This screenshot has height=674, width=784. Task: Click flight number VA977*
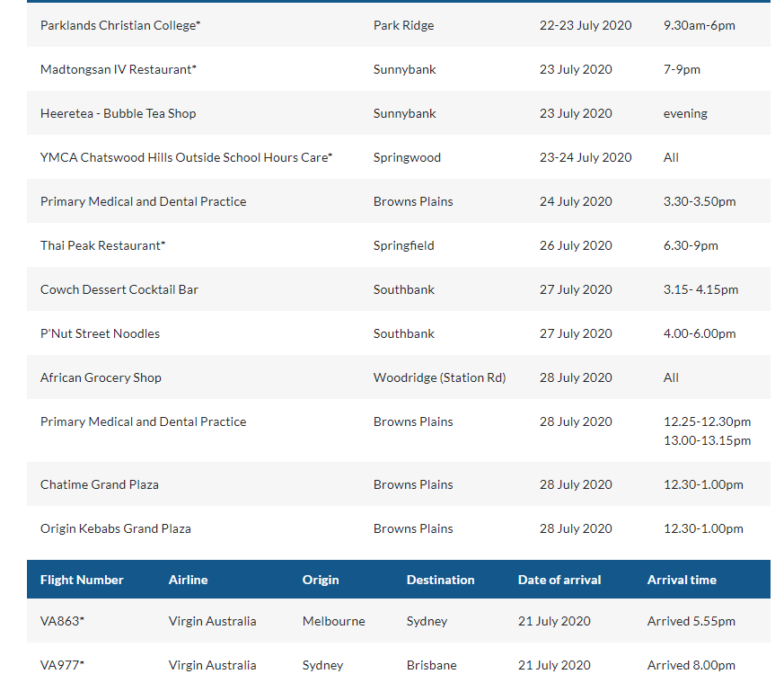[62, 665]
